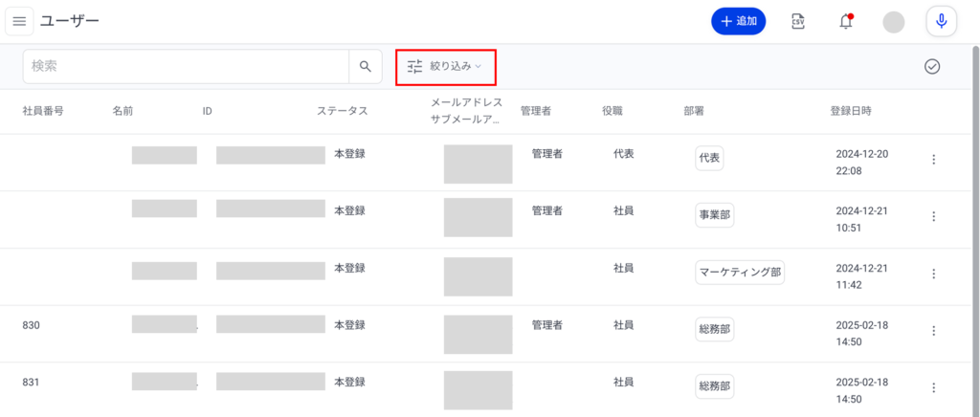Open more options for the 事業部 row

click(934, 217)
